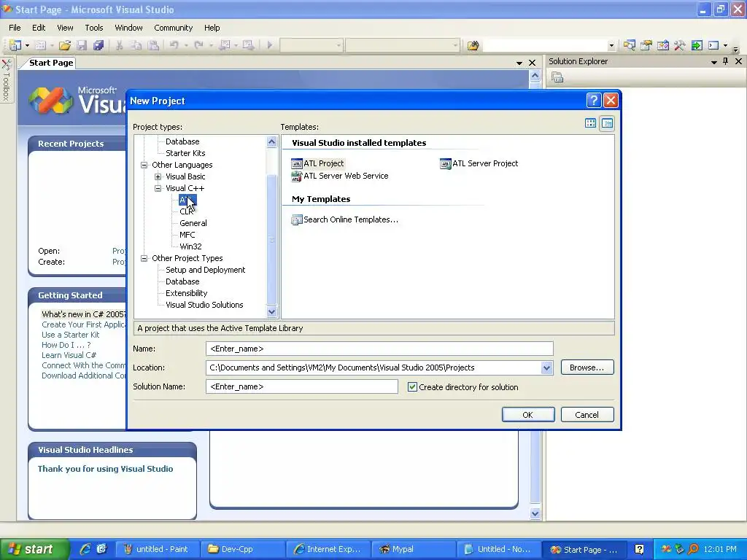Click the Command Window toolbar icon
Screen dimensions: 747x560
713,45
